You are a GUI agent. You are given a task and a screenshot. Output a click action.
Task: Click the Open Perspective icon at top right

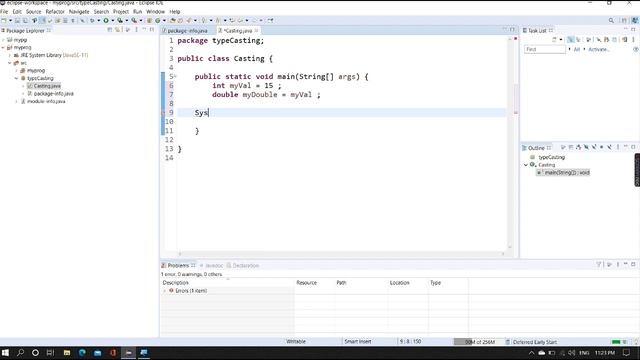click(x=624, y=20)
